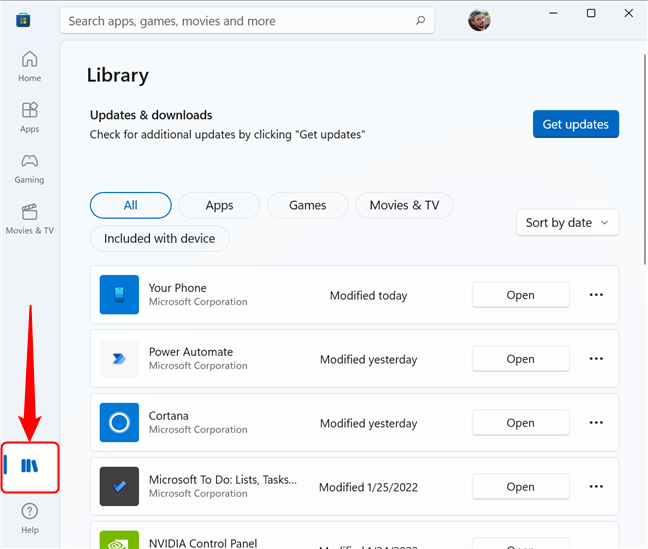Click the Microsoft To Do app icon
Image resolution: width=648 pixels, height=549 pixels.
119,486
